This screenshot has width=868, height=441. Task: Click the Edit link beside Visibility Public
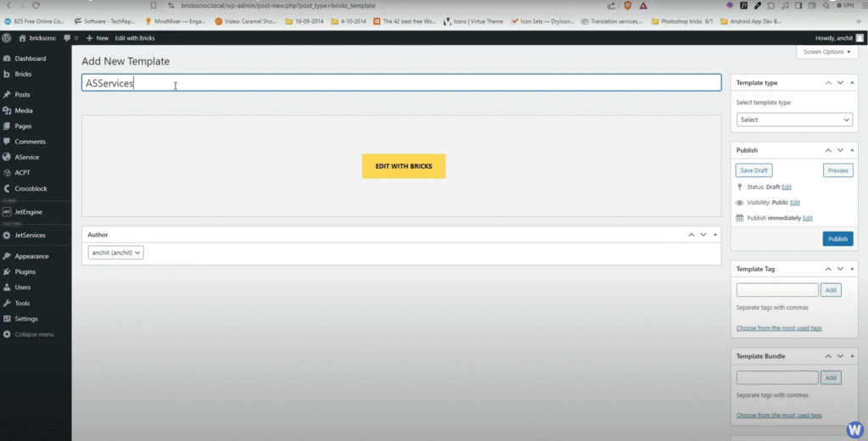click(795, 203)
